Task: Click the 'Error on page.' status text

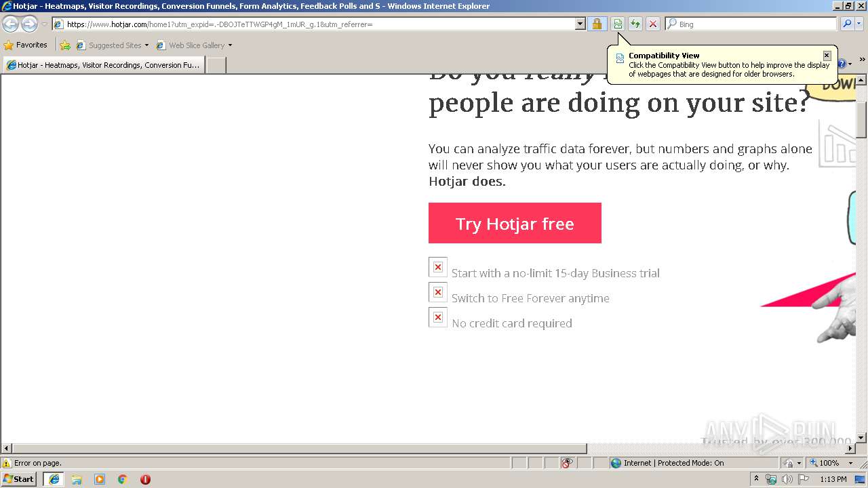Action: click(x=38, y=464)
